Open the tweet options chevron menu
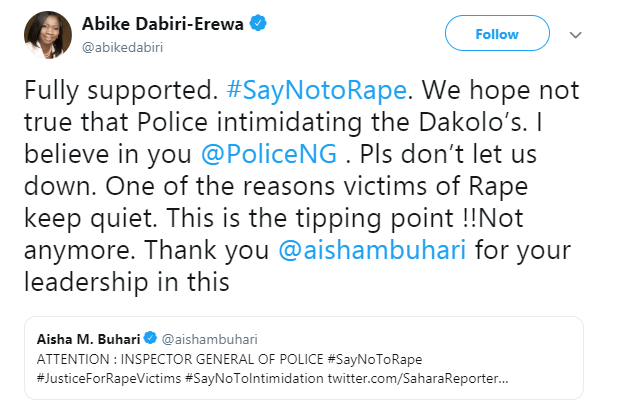617x401 pixels. 575,35
